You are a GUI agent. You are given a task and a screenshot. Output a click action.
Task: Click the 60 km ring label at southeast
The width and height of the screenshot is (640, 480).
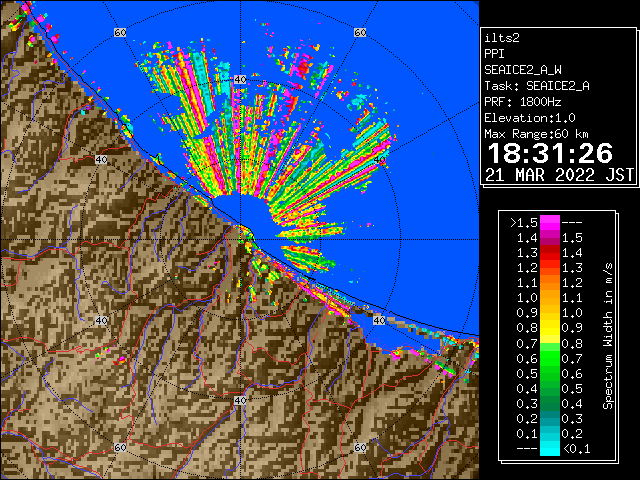pos(360,447)
